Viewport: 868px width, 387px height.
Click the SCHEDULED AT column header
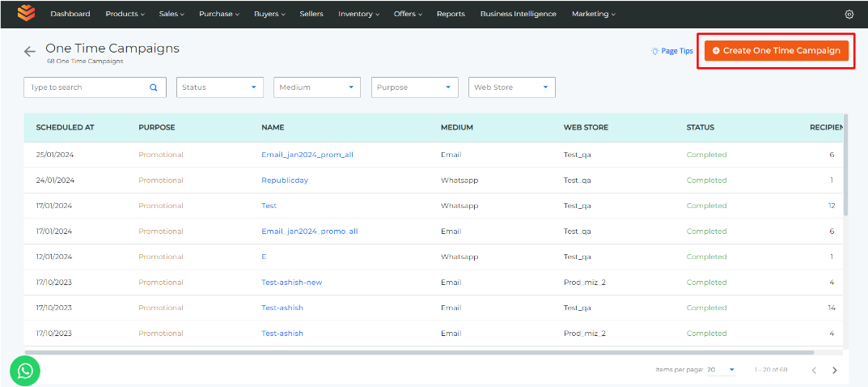point(65,127)
